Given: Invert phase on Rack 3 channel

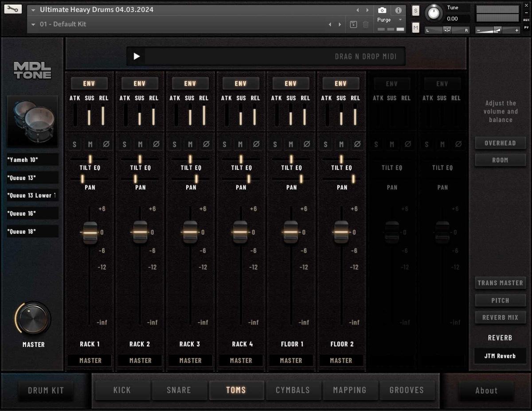Looking at the screenshot, I should (206, 144).
